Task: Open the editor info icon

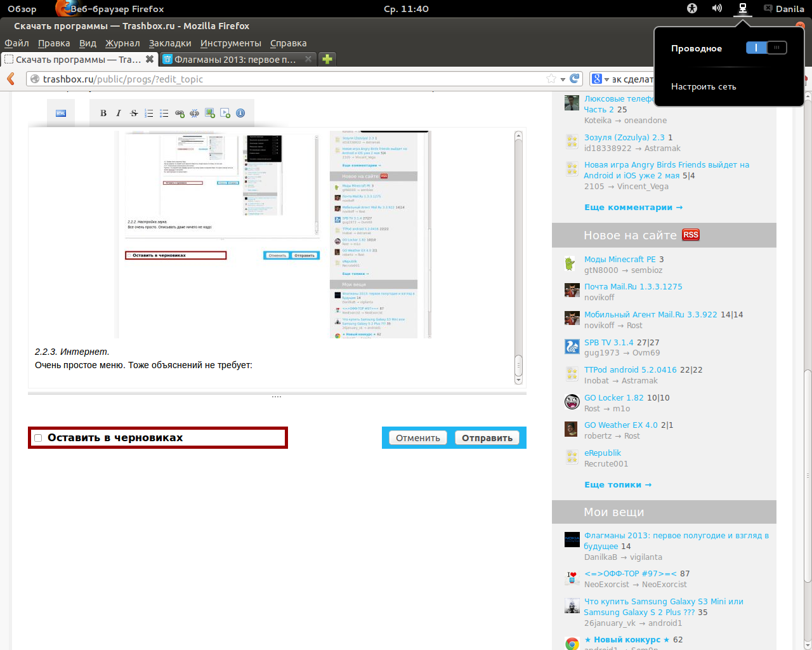Action: tap(240, 113)
